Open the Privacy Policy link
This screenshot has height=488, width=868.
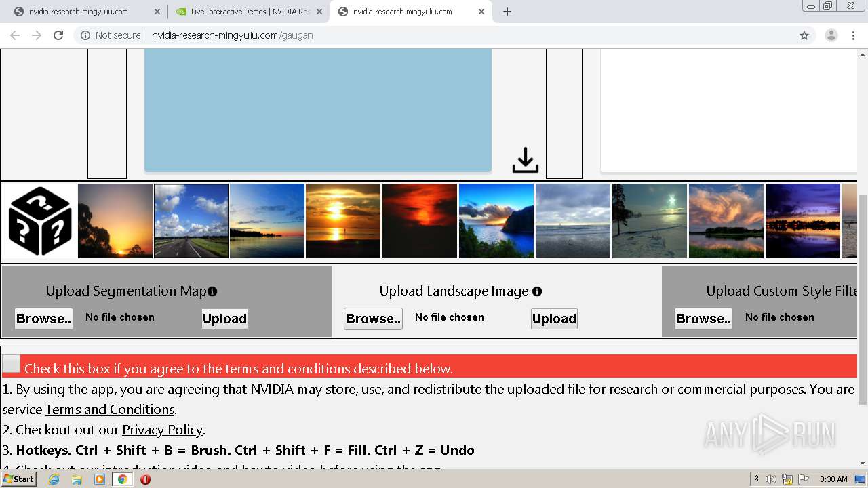pos(162,430)
